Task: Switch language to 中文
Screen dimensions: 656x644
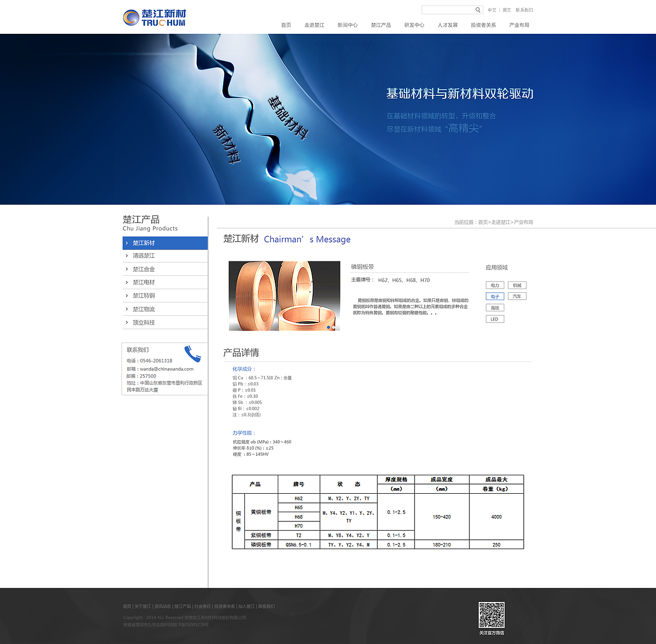Action: pos(492,10)
